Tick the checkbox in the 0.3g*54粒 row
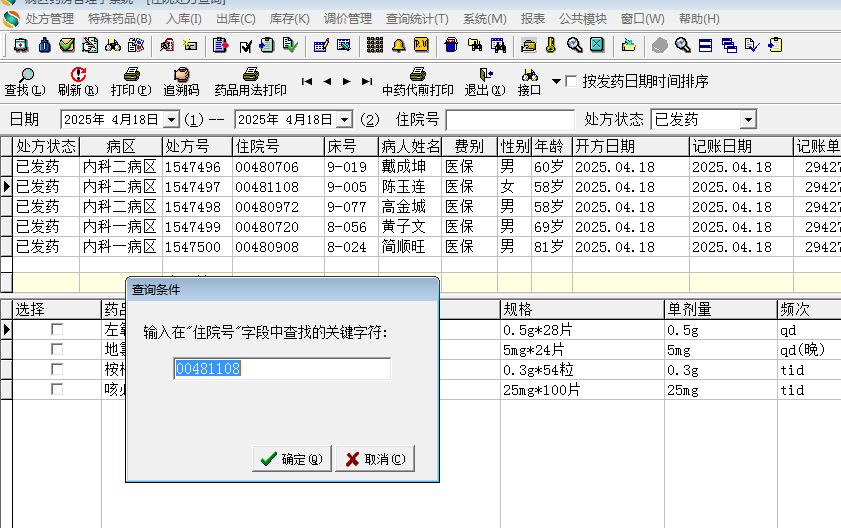The height and width of the screenshot is (528, 841). point(57,369)
